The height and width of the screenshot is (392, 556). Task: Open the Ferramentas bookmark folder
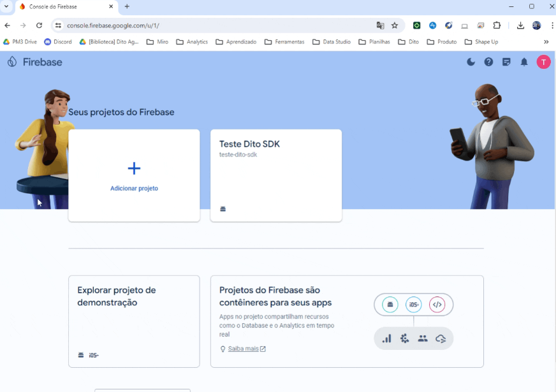284,42
